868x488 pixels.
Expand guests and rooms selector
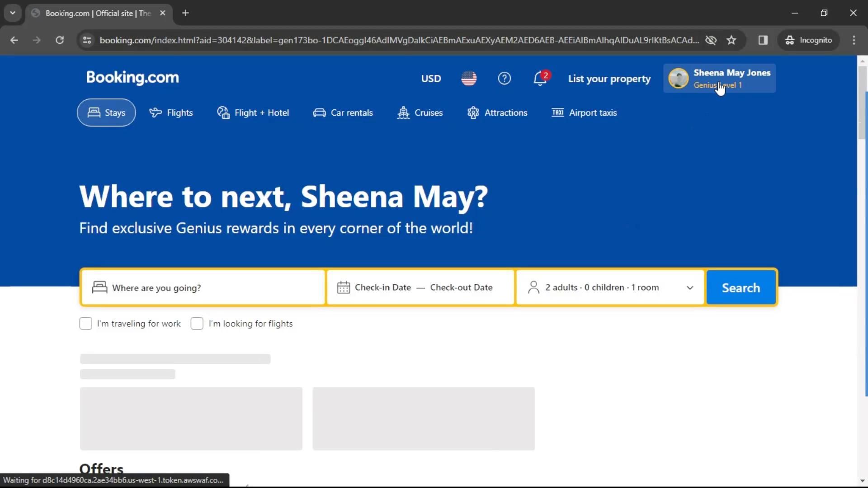pyautogui.click(x=610, y=287)
